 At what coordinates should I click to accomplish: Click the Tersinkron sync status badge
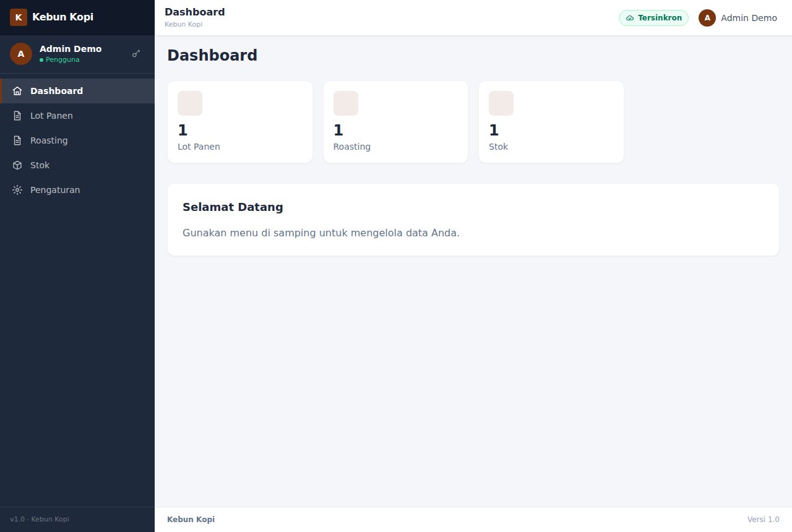click(653, 18)
